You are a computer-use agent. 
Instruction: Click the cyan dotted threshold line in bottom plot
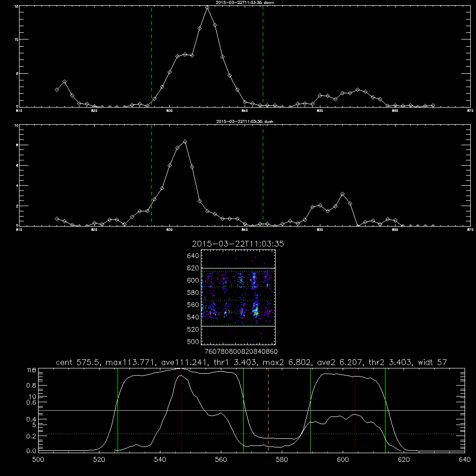pos(251,434)
